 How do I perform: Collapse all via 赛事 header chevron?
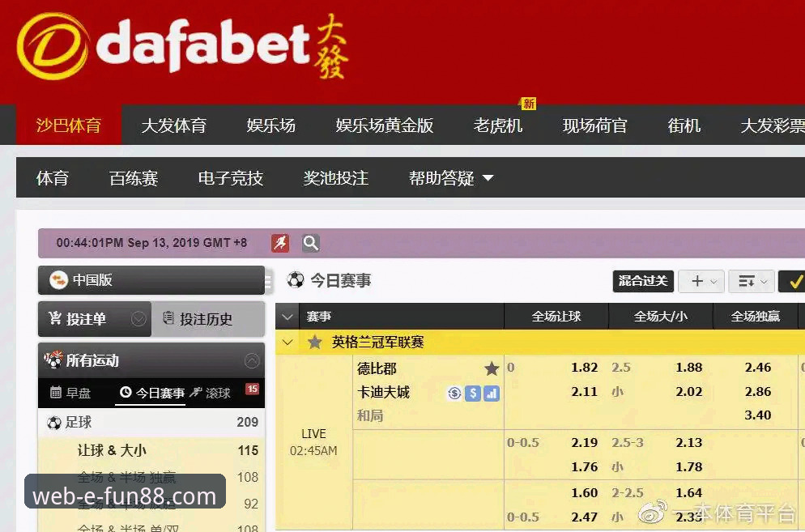coord(287,317)
